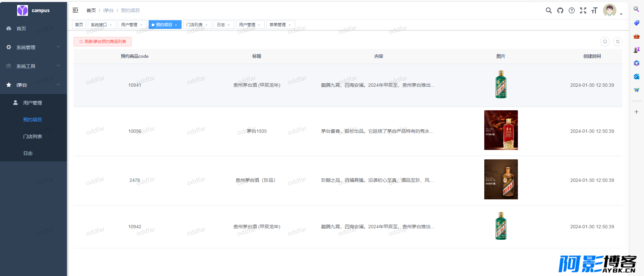Screen dimensions: 644x276
Task: Open the 珍品 product image
Action: [x=501, y=180]
